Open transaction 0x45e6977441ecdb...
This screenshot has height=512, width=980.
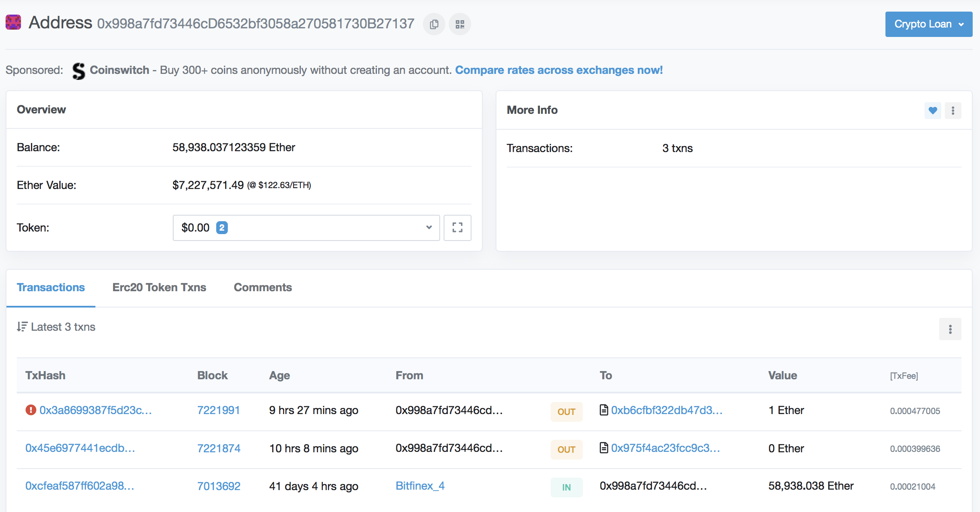[80, 448]
